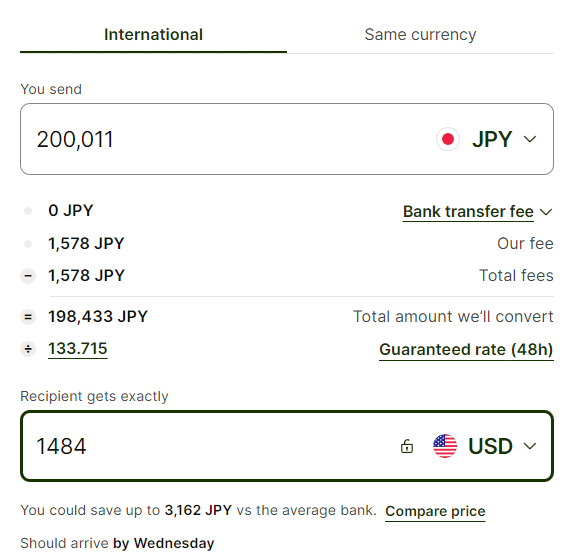Click the Guaranteed rate (48h) link
The image size is (563, 557).
(466, 349)
